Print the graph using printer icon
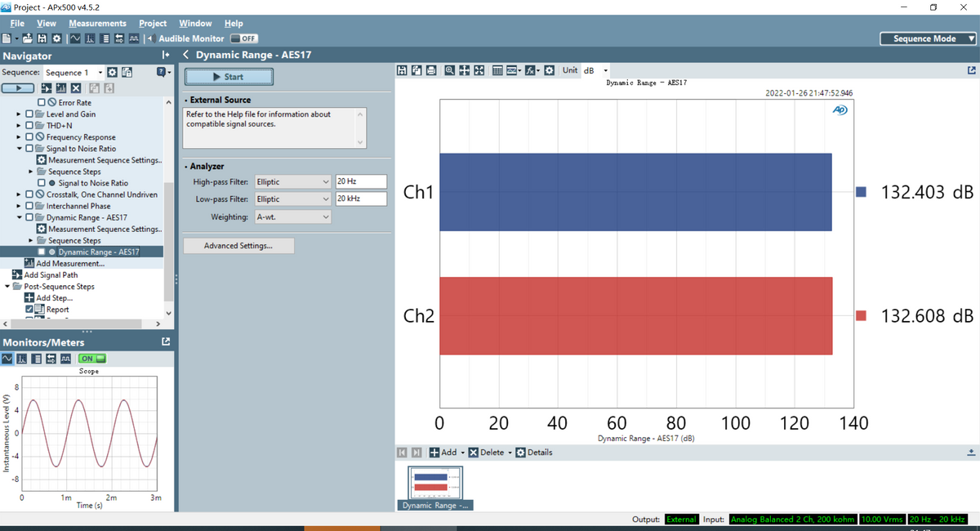 [431, 70]
